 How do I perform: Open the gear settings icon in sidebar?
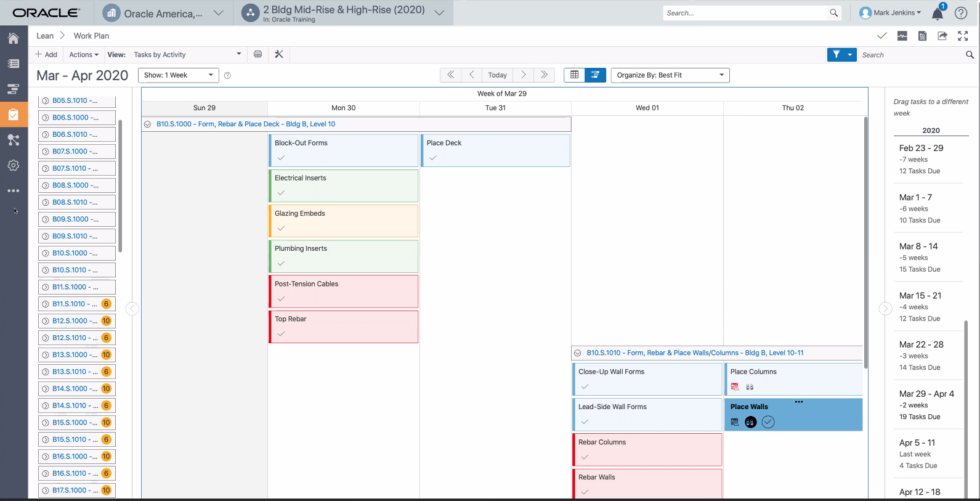(x=13, y=165)
